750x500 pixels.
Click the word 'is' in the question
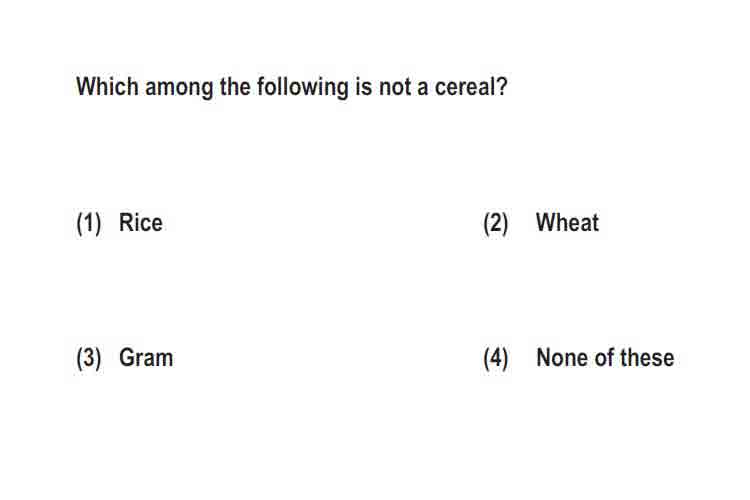pyautogui.click(x=364, y=87)
